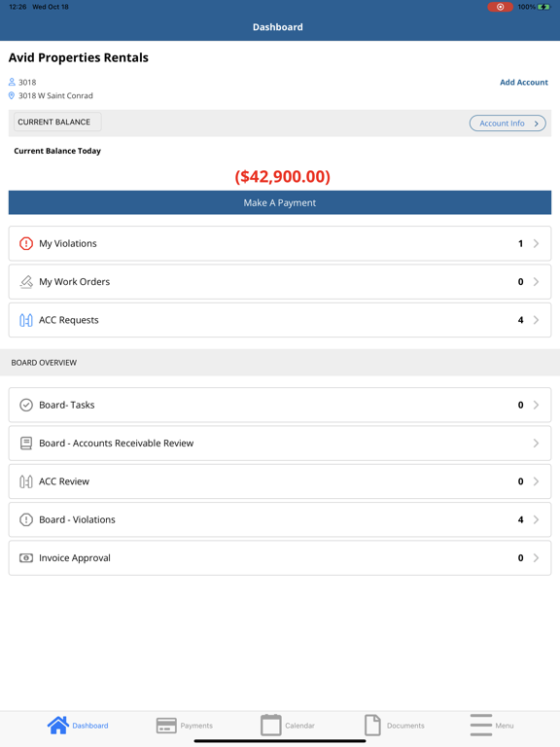Image resolution: width=560 pixels, height=747 pixels.
Task: Open the Board- Tasks label
Action: point(67,405)
